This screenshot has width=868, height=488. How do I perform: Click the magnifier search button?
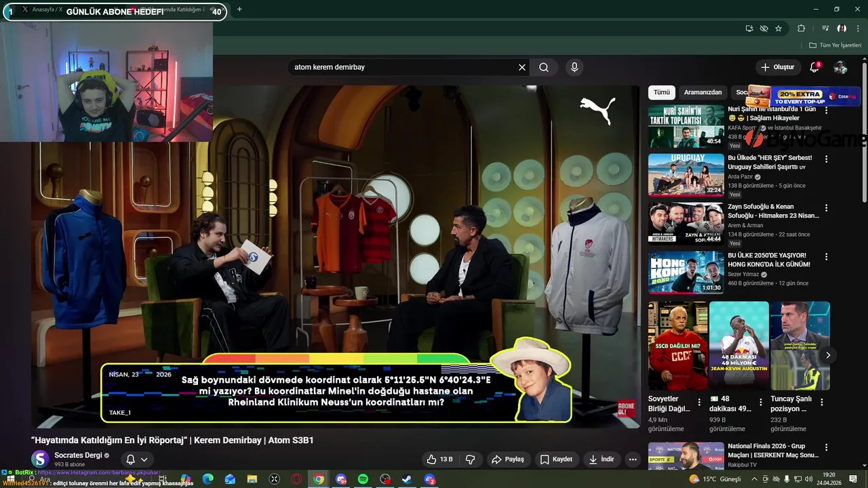[x=544, y=67]
